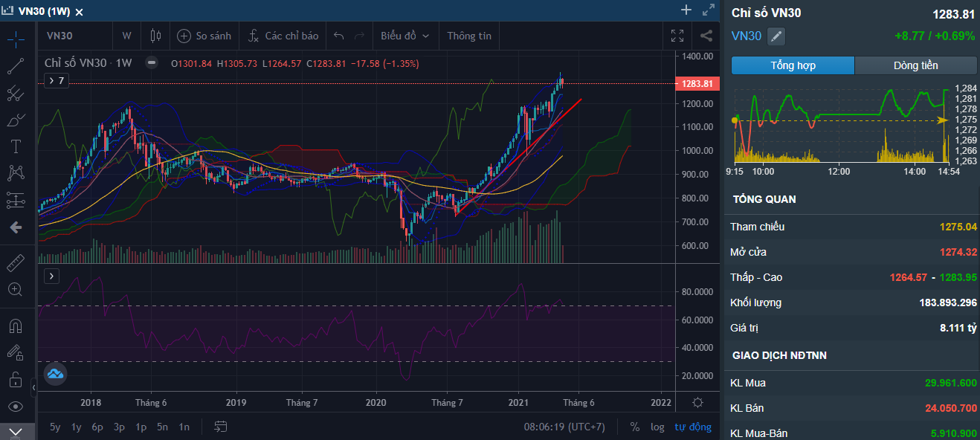
Task: Select the Tổng hợp tab
Action: click(x=793, y=65)
